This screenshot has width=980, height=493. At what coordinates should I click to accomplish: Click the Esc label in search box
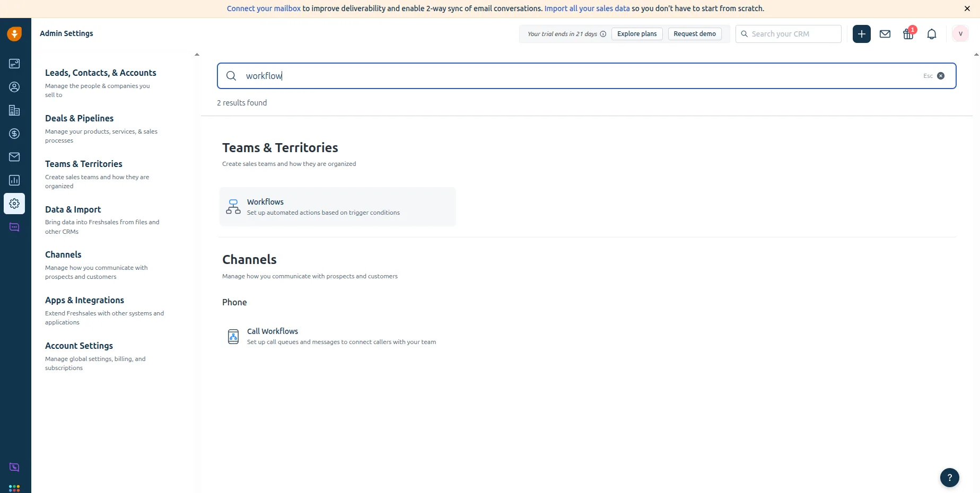[928, 76]
